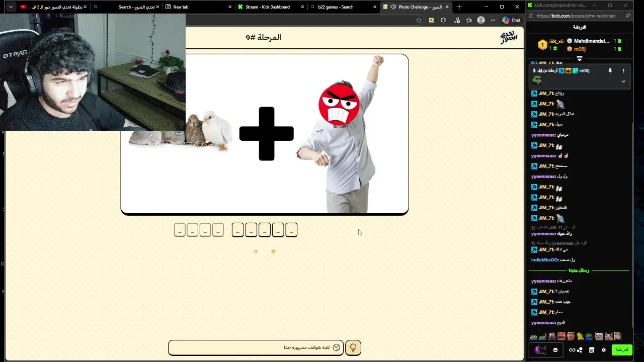Mute the Photo Challenge tab speaker icon
The height and width of the screenshot is (362, 644).
[x=392, y=7]
